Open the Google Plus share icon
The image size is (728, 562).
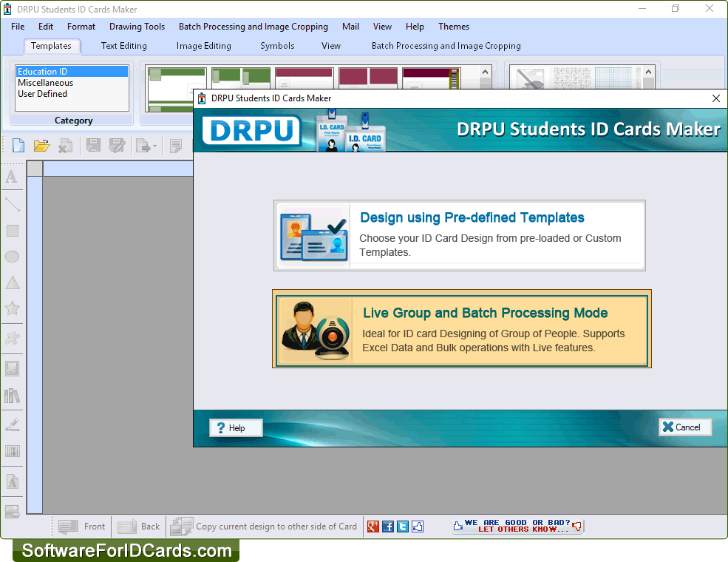pos(373,527)
